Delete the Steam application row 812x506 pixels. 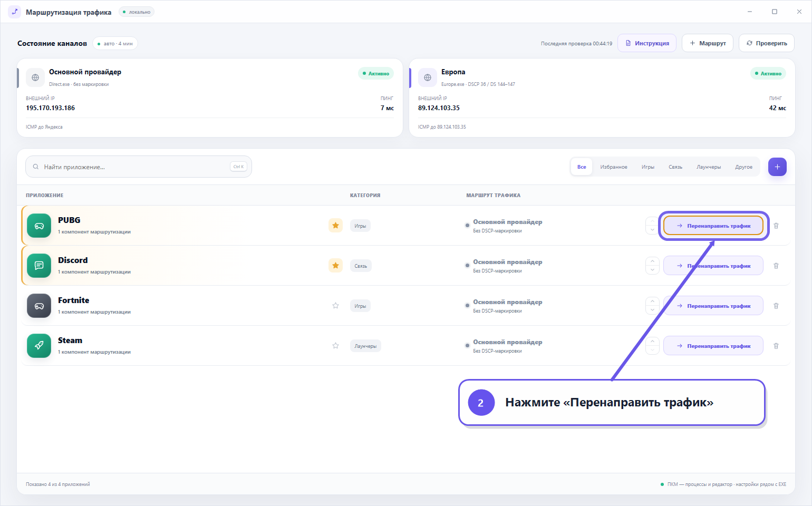pyautogui.click(x=776, y=346)
